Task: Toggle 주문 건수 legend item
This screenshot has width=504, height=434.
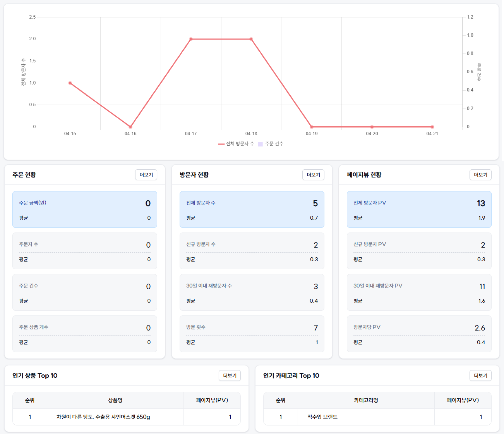Action: click(271, 144)
